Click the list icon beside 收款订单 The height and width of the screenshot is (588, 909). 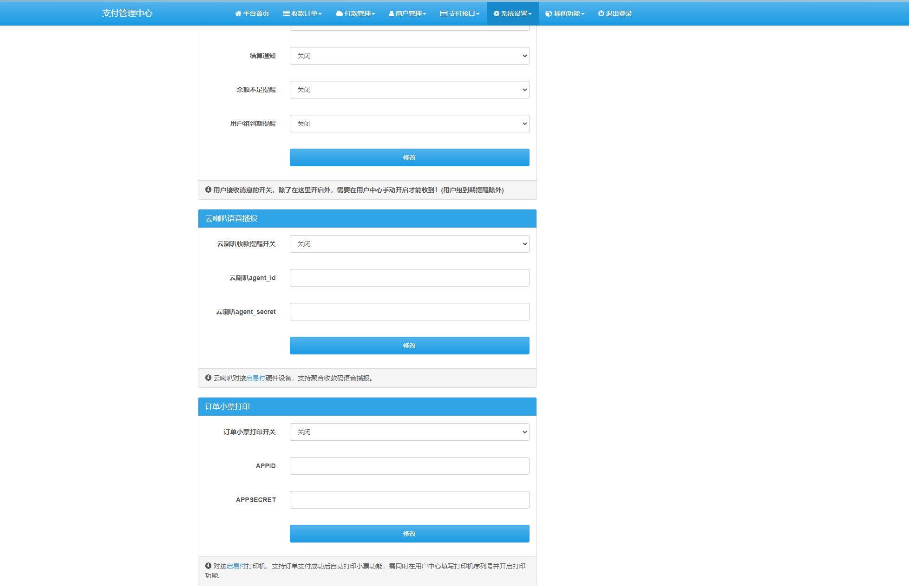[x=286, y=13]
